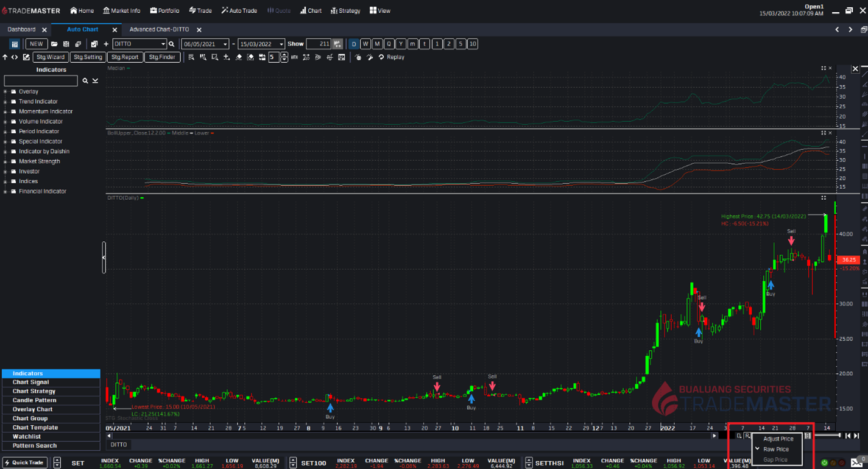Select the lowercase m minute period
Viewport: 868px width, 469px height.
pyautogui.click(x=413, y=44)
